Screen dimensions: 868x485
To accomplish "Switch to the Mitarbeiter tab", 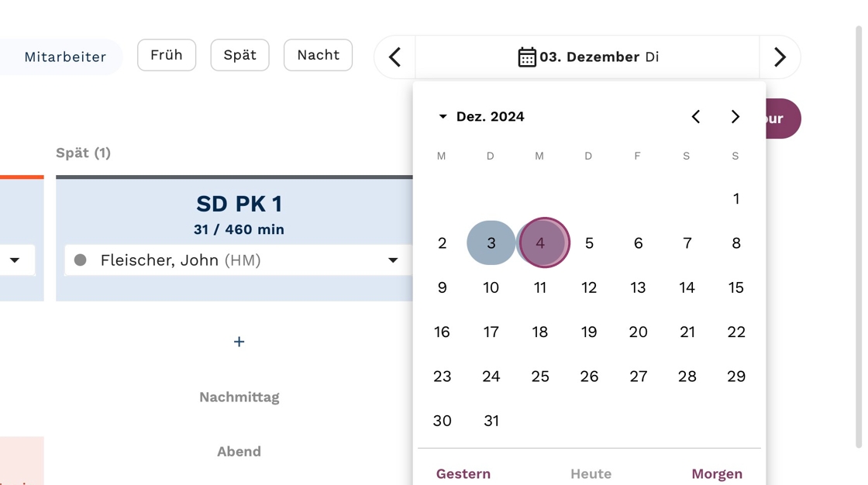I will click(x=65, y=57).
